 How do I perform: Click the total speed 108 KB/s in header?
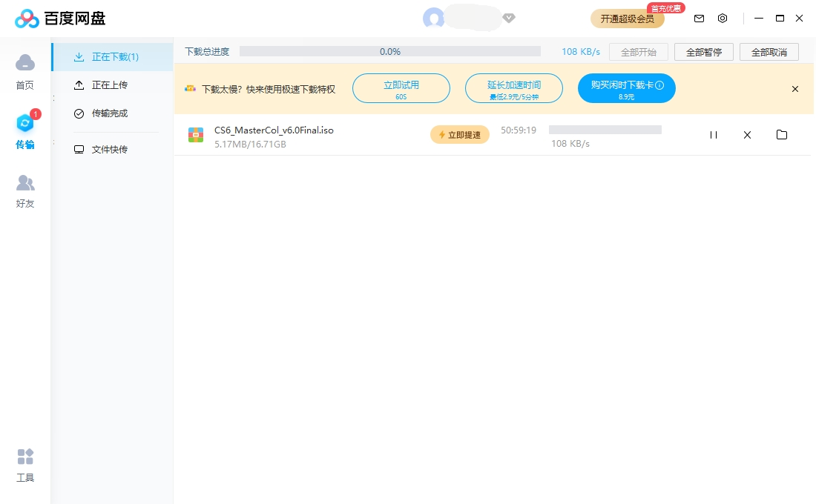[581, 51]
